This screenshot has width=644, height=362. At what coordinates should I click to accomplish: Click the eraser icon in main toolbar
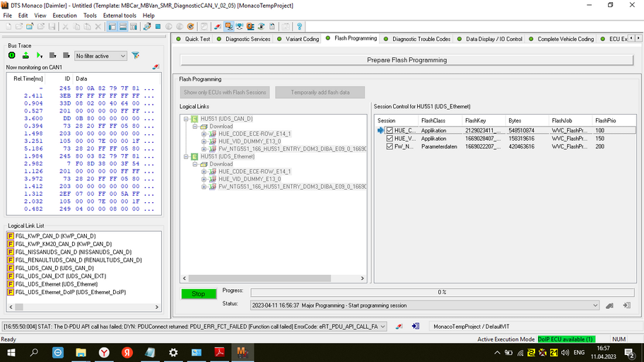(218, 27)
